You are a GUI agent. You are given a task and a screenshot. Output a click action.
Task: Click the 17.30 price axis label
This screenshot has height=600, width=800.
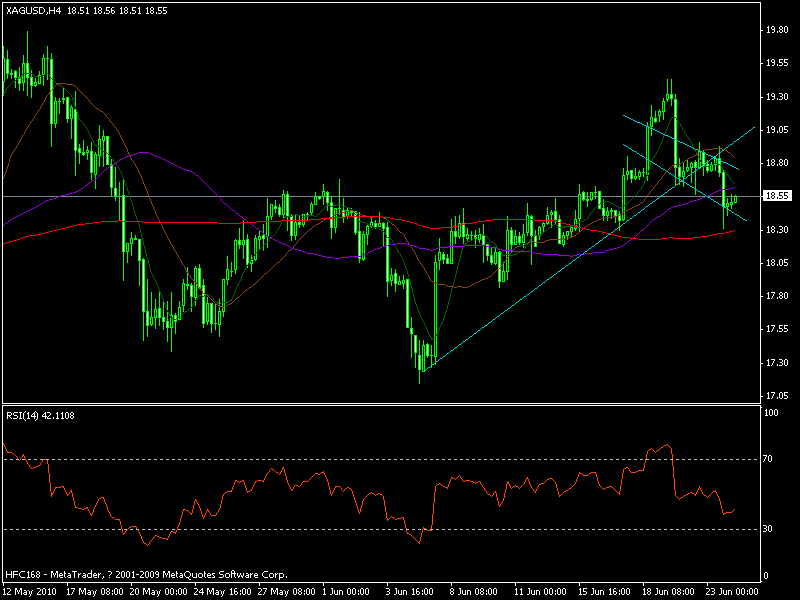777,363
